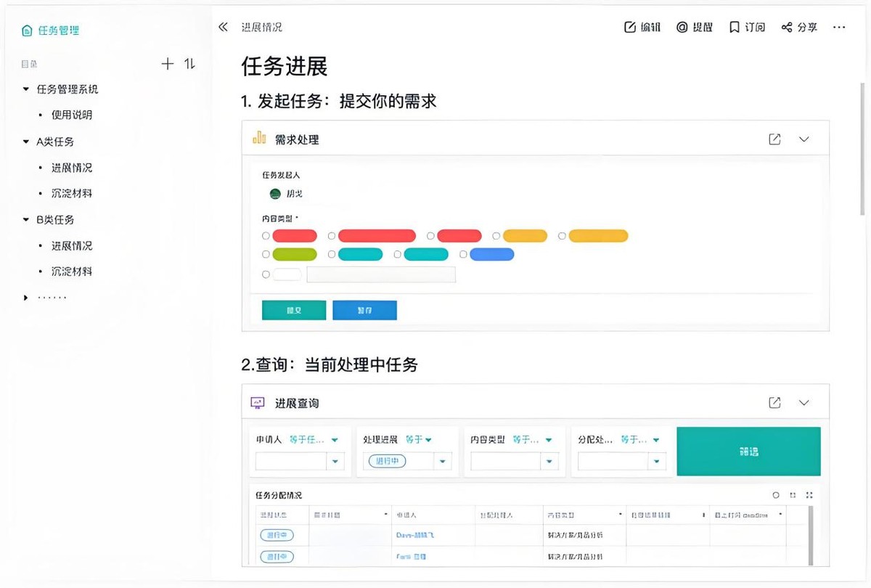This screenshot has height=588, width=871.
Task: Click the edit (编辑) pencil icon
Action: (629, 27)
